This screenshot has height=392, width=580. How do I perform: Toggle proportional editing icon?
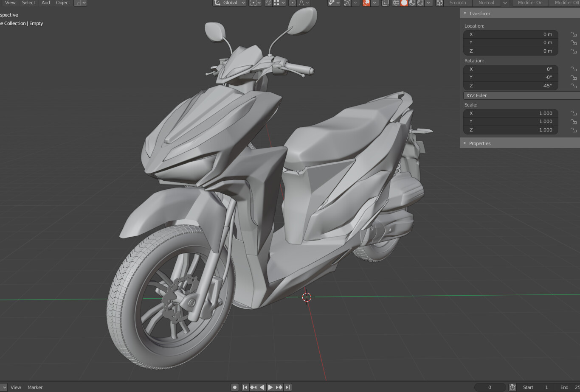click(293, 3)
